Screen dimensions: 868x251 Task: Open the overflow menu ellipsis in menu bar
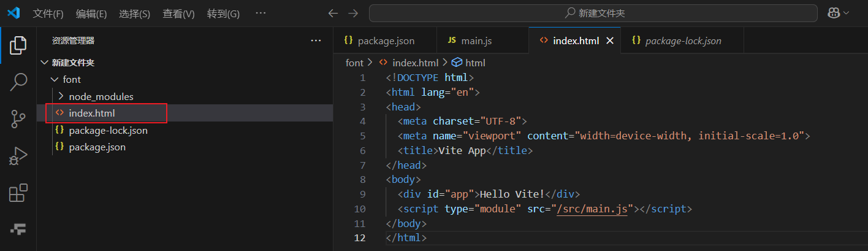tap(261, 13)
